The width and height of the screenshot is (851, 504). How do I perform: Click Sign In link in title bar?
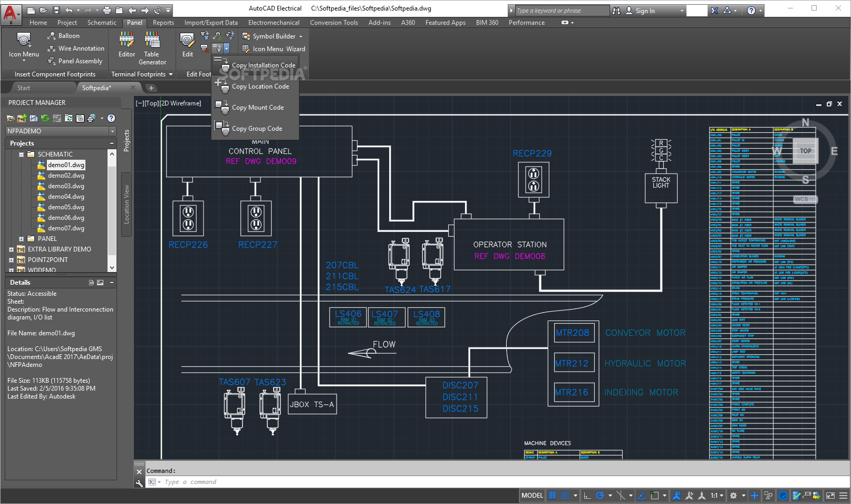point(645,11)
